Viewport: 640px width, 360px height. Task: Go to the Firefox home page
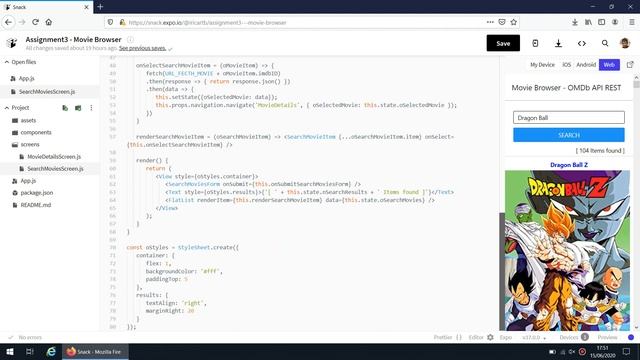click(x=49, y=22)
